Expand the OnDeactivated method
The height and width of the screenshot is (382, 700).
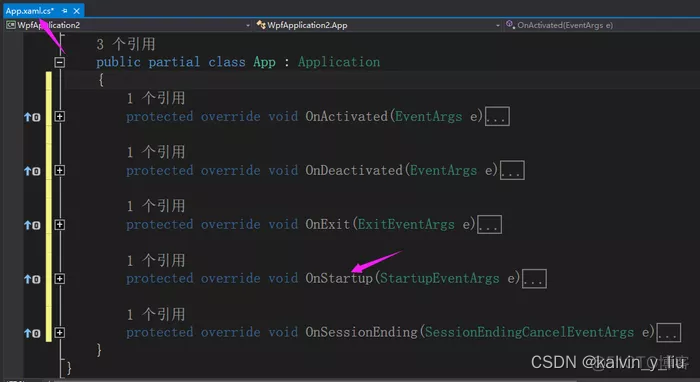tap(59, 170)
